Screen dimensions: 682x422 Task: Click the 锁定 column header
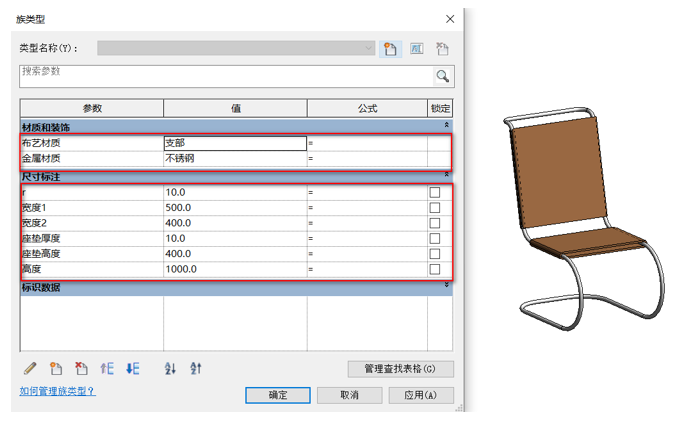440,108
